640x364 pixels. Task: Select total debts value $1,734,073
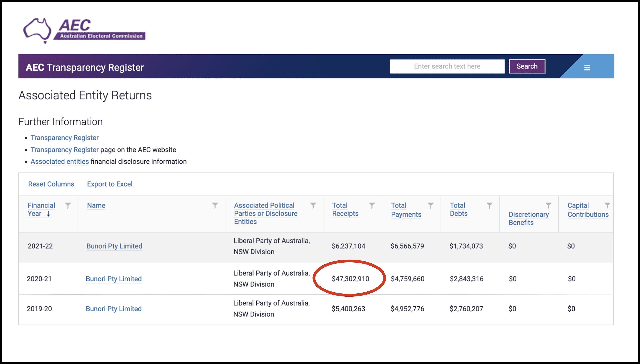[466, 246]
